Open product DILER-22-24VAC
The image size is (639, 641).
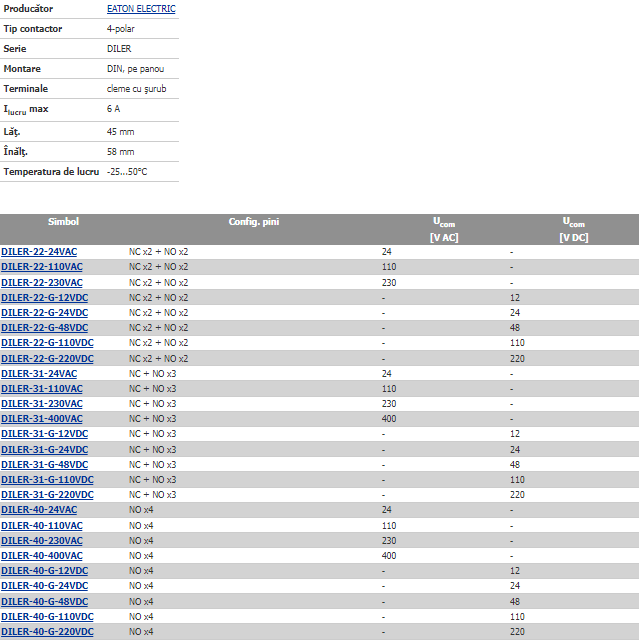39,251
